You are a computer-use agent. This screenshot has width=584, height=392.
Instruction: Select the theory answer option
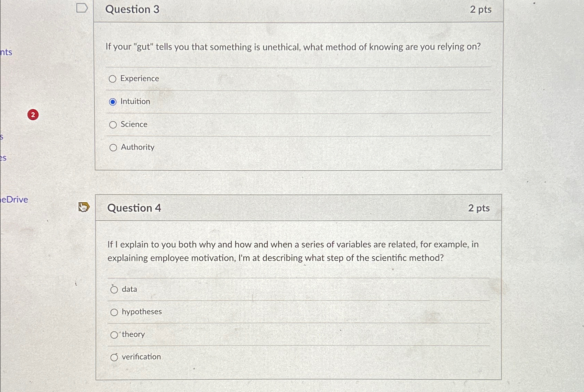(114, 335)
